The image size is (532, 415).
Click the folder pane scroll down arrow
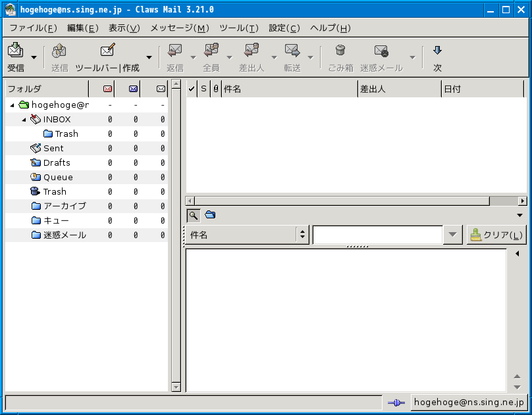click(176, 387)
